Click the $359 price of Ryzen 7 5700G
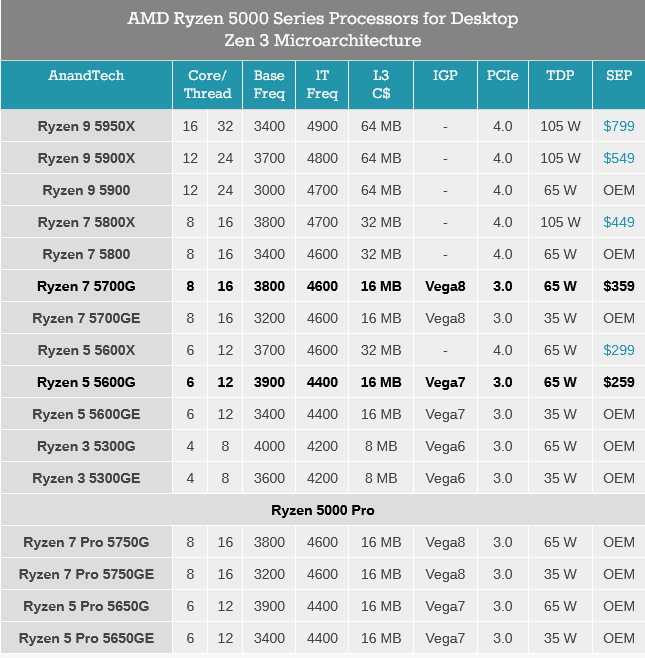This screenshot has width=645, height=658. coord(619,286)
